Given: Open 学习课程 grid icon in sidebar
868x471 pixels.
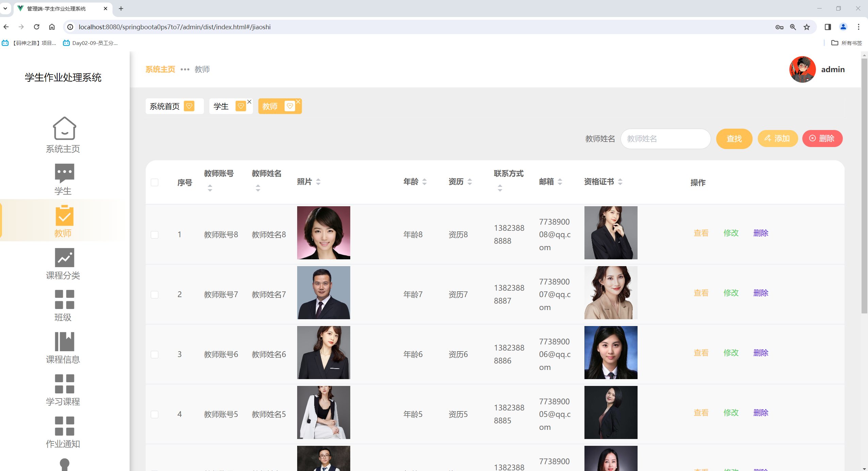Looking at the screenshot, I should point(64,384).
